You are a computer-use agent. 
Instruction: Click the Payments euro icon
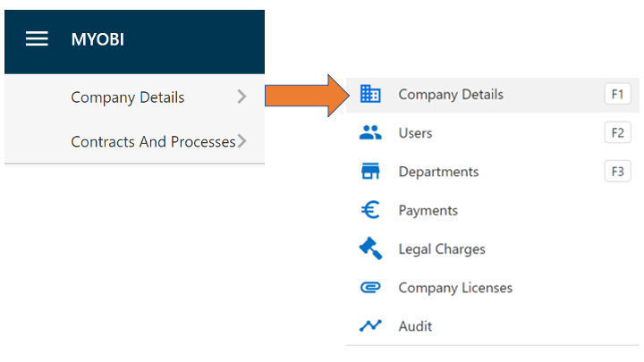[x=370, y=210]
